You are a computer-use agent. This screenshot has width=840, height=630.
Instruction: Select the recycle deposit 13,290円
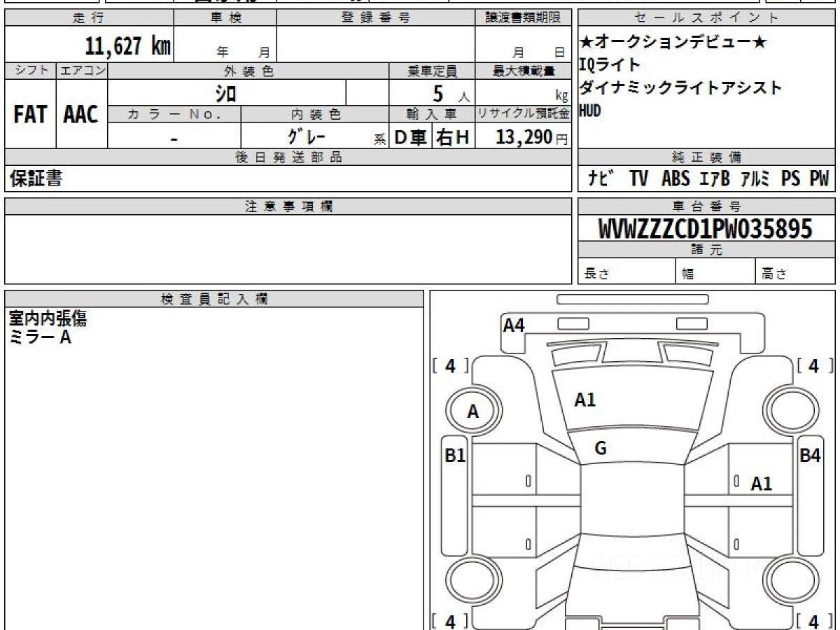532,137
